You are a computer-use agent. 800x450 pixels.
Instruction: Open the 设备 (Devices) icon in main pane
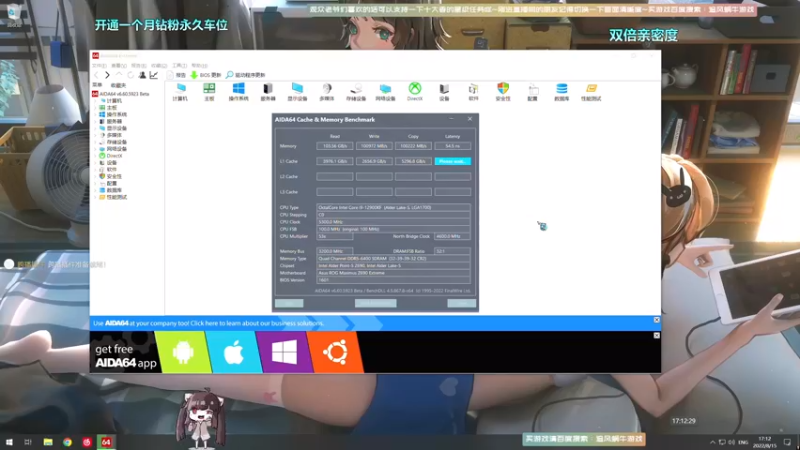pyautogui.click(x=444, y=92)
